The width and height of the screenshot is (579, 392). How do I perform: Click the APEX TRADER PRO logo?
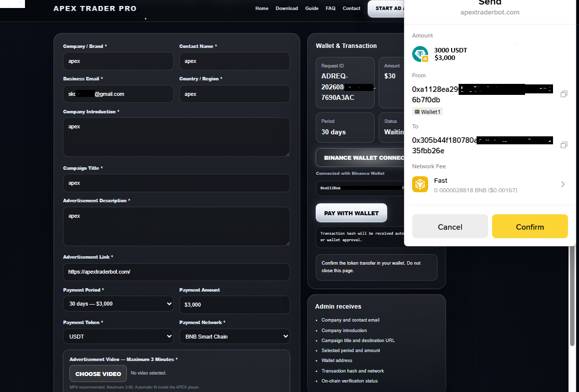[x=95, y=8]
